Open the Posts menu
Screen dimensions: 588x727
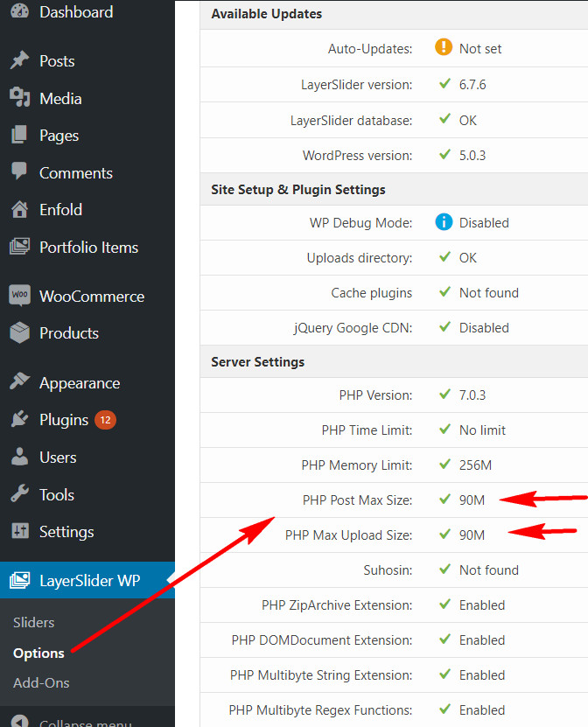tap(57, 60)
